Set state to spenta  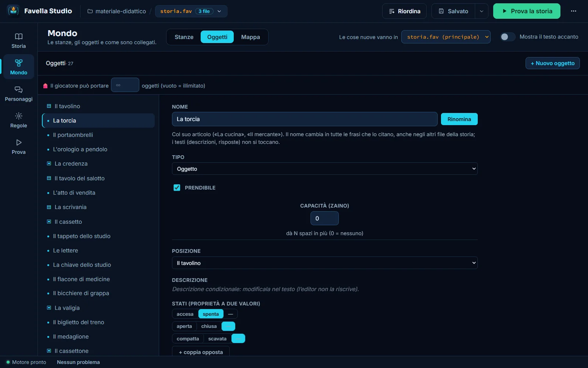(211, 314)
